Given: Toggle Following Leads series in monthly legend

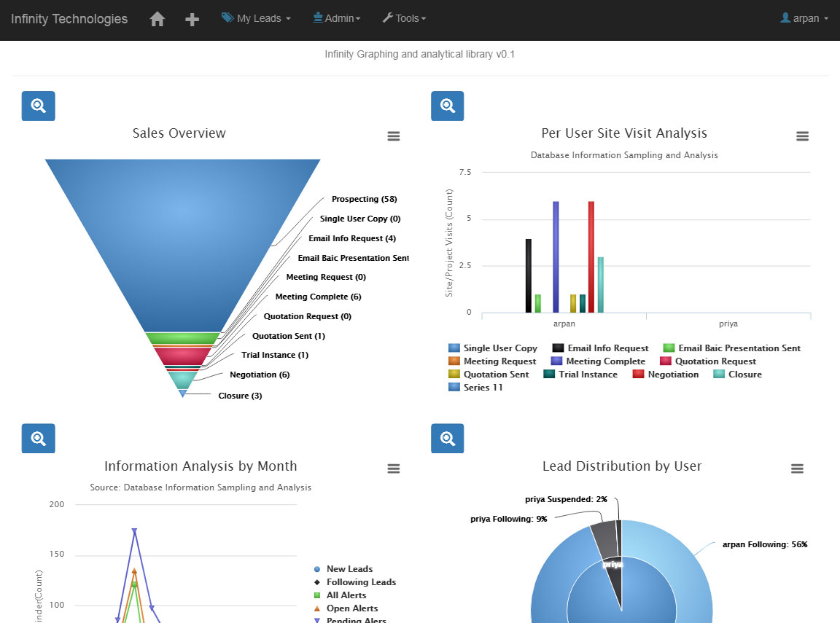Looking at the screenshot, I should tap(355, 581).
